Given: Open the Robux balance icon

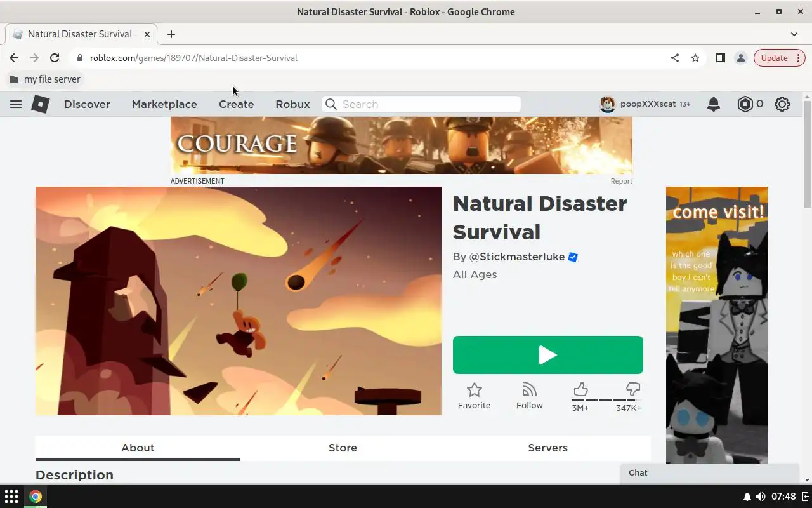Looking at the screenshot, I should 745,104.
